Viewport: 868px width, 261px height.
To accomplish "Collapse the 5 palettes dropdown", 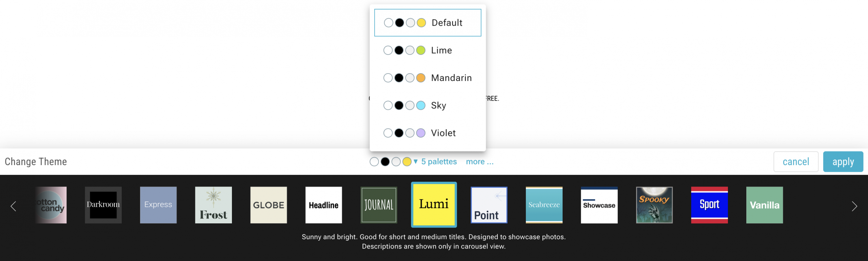I will point(438,162).
